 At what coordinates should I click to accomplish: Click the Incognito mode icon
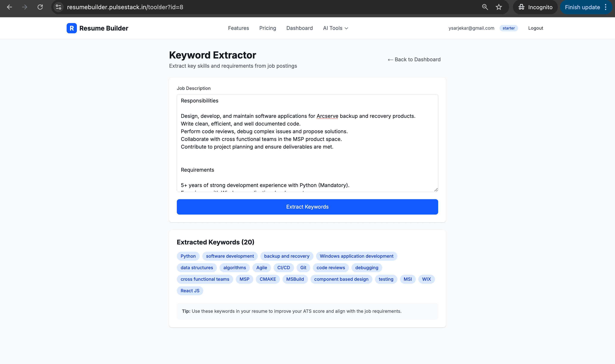coord(521,7)
